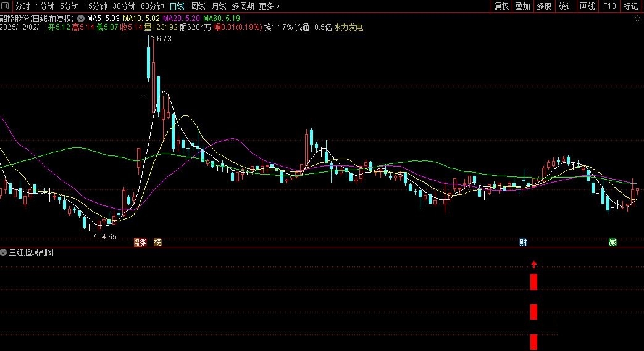The width and height of the screenshot is (644, 351).
Task: Switch to the 周线 weekly chart
Action: [198, 6]
